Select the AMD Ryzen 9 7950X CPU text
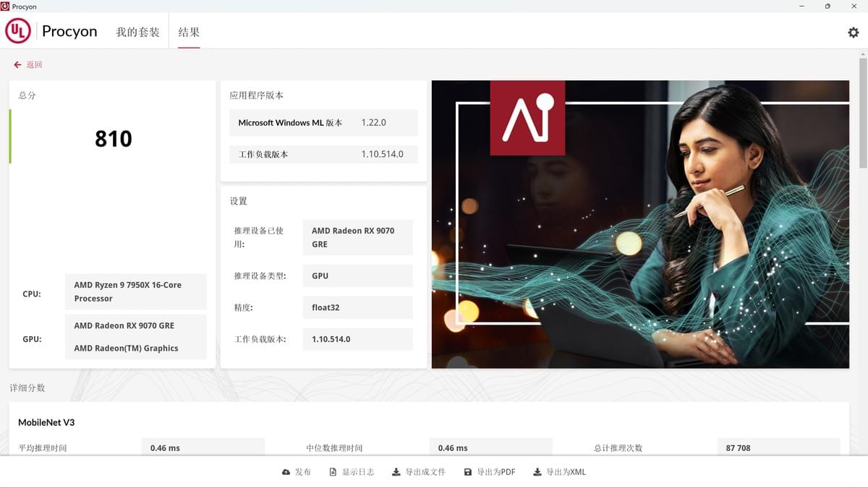Image resolution: width=868 pixels, height=488 pixels. point(127,291)
